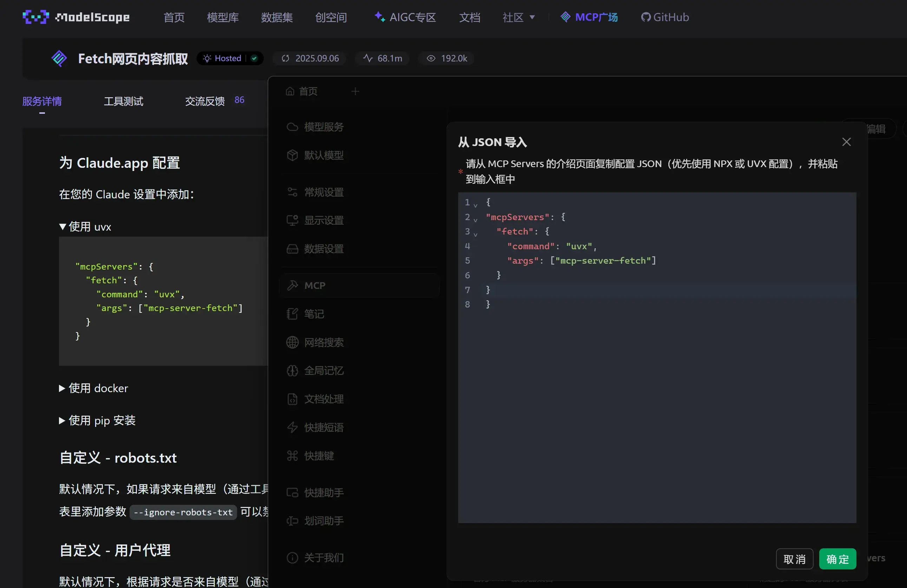Open 快捷键 command-key icon
907x588 pixels.
(292, 456)
